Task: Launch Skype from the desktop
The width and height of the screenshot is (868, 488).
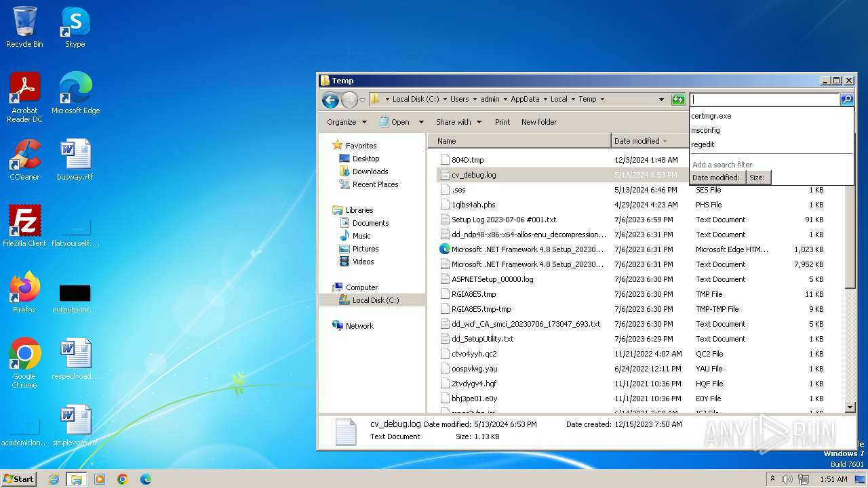Action: coord(75,28)
